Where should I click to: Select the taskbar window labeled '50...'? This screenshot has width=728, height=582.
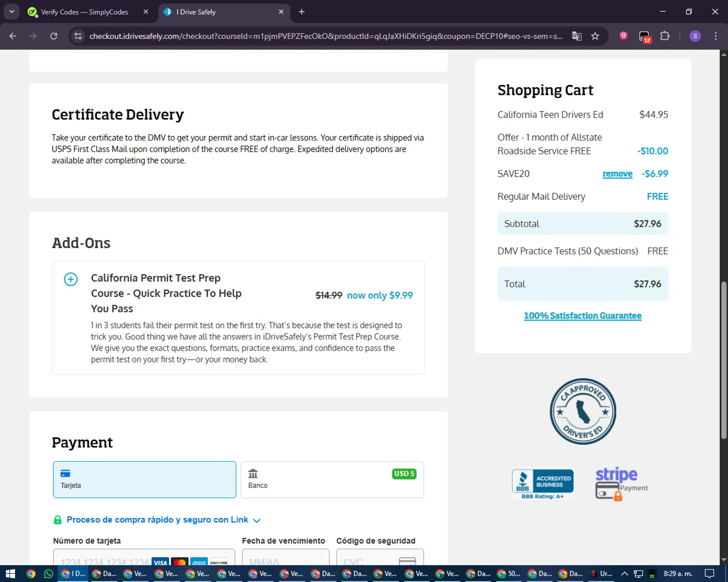(x=509, y=574)
